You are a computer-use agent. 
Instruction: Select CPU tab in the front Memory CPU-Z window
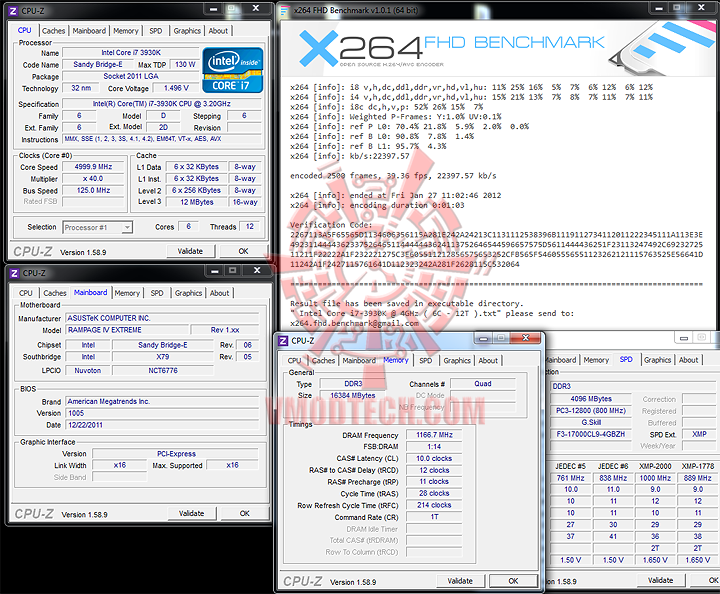294,361
